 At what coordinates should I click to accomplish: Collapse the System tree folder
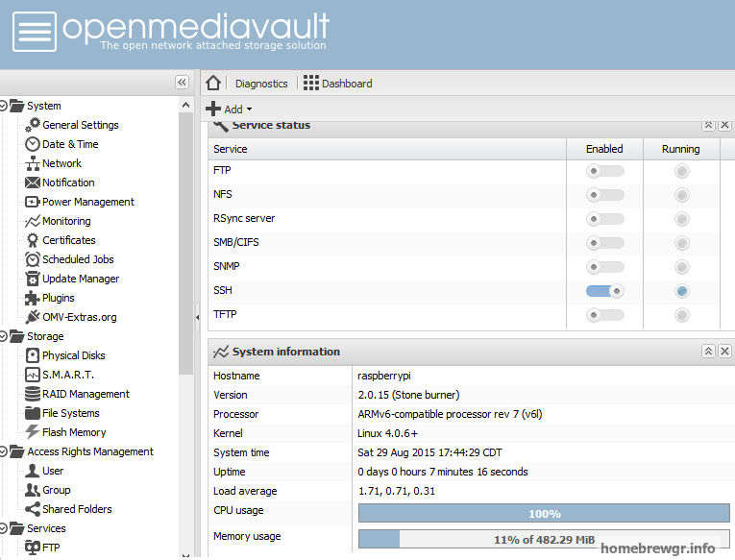point(3,106)
